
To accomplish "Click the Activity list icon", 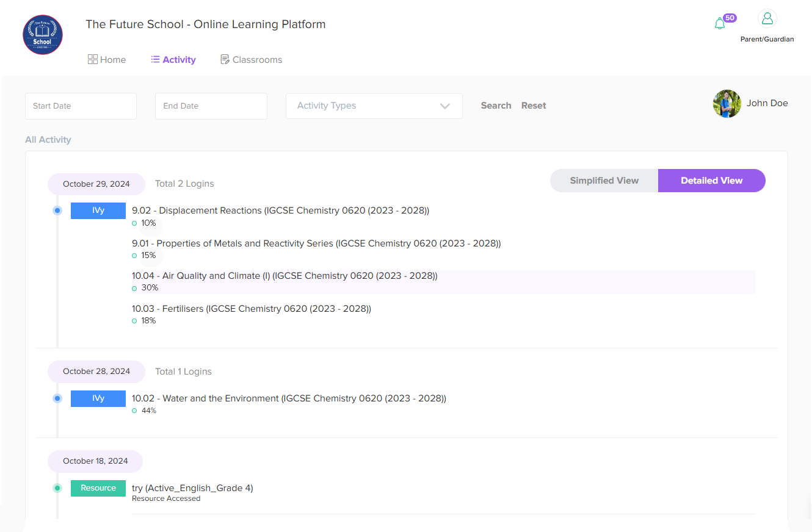I will pyautogui.click(x=155, y=59).
